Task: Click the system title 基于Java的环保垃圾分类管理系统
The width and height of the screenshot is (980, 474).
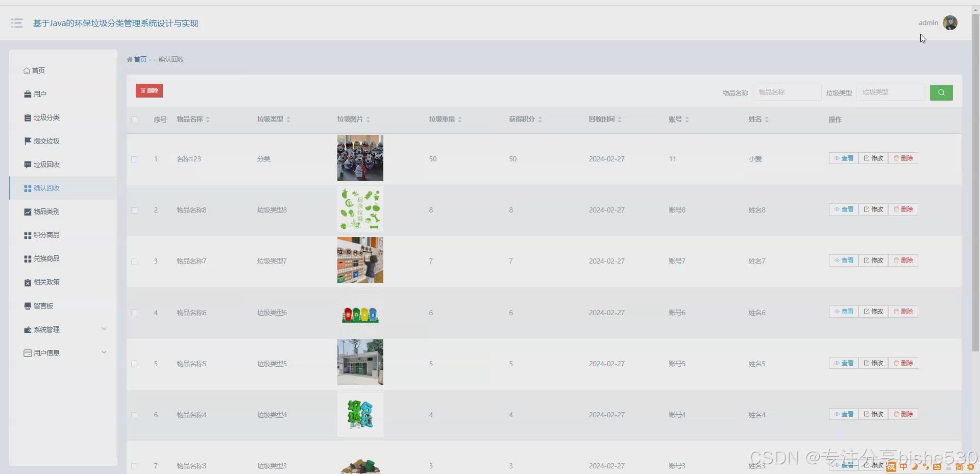Action: pos(115,23)
